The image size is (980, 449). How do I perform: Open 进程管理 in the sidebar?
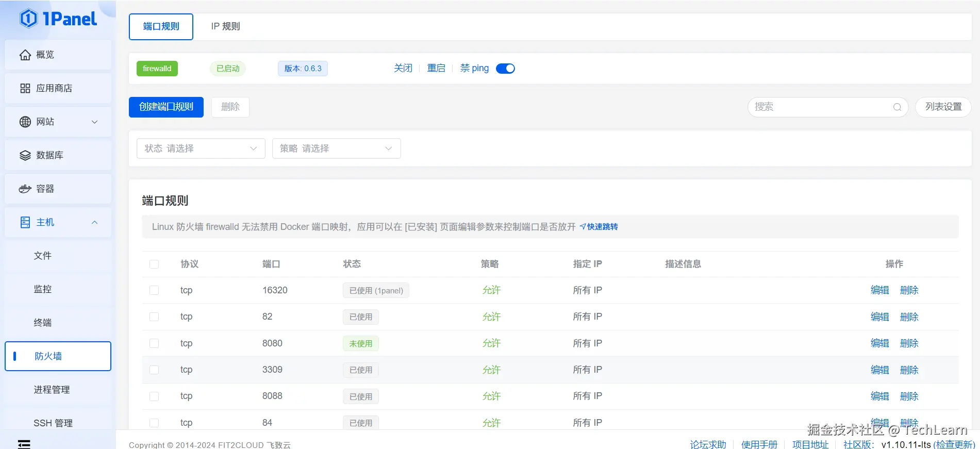coord(58,390)
